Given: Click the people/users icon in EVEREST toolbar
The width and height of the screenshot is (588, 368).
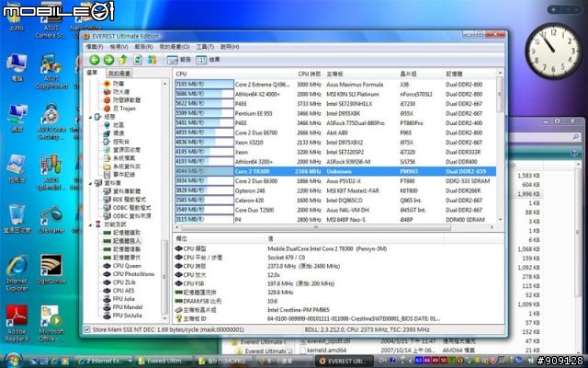Looking at the screenshot, I should tap(152, 60).
